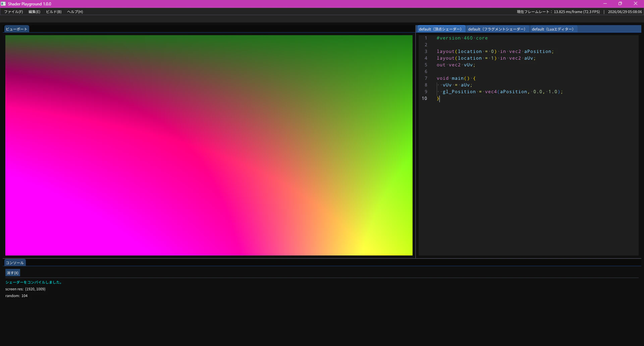This screenshot has width=644, height=346.
Task: Switch to default（Luaエディター）tab
Action: (553, 29)
